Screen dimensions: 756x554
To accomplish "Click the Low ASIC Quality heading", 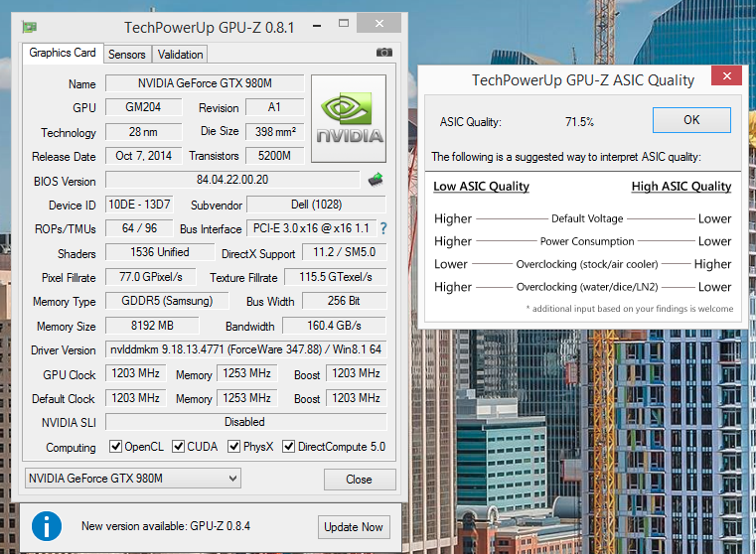I will [481, 187].
